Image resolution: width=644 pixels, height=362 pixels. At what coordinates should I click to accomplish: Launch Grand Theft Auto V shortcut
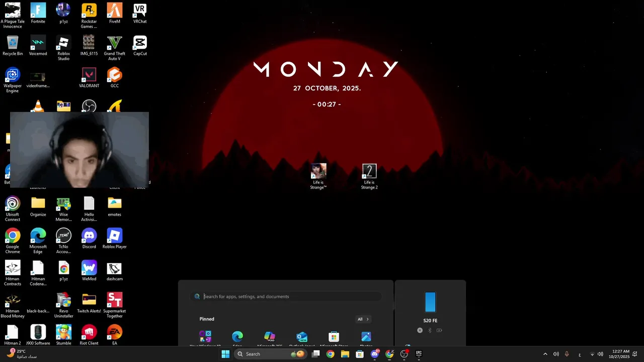115,48
